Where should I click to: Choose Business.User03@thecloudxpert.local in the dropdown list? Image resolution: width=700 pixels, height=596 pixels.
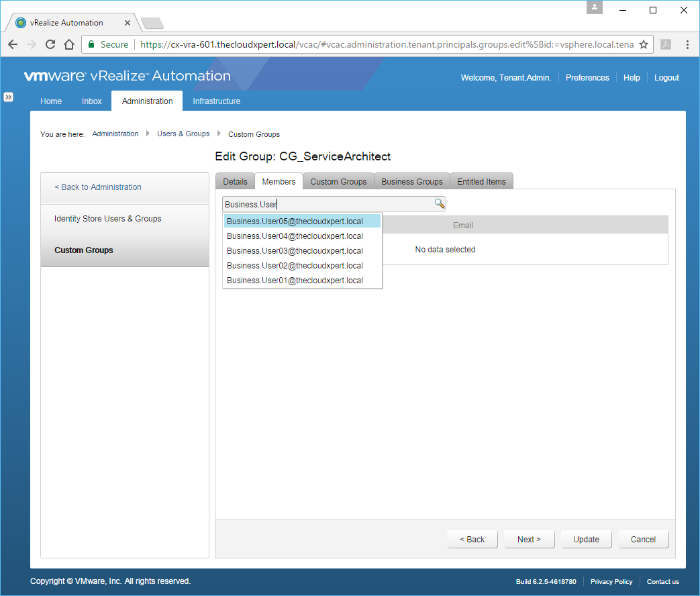click(295, 251)
